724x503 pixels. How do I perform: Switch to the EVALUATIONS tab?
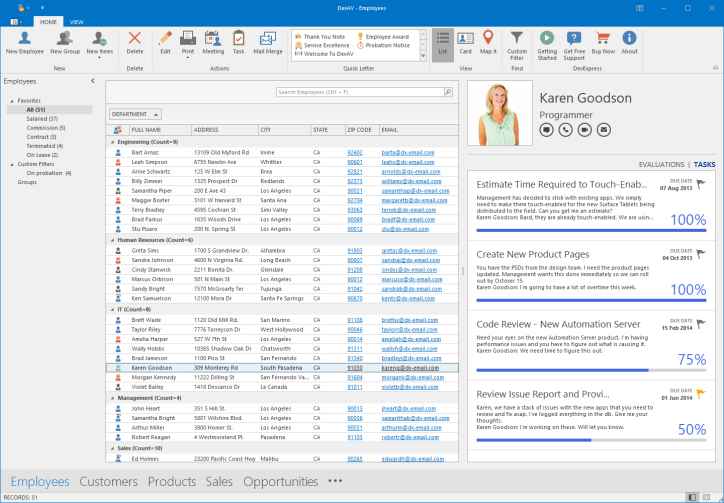[x=661, y=164]
